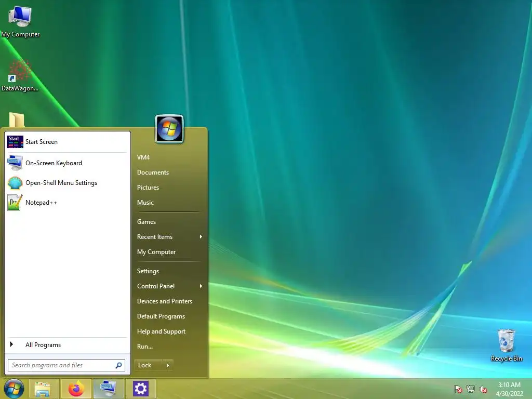Viewport: 532px width, 399px height.
Task: Open the Open-Shell Menu Settings shell icon
Action: pyautogui.click(x=15, y=183)
